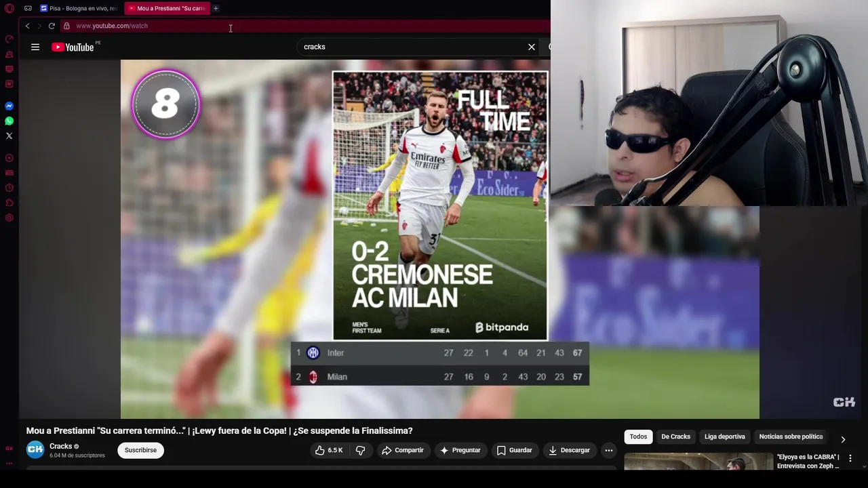Open the YouTube hamburger guide menu

(35, 47)
